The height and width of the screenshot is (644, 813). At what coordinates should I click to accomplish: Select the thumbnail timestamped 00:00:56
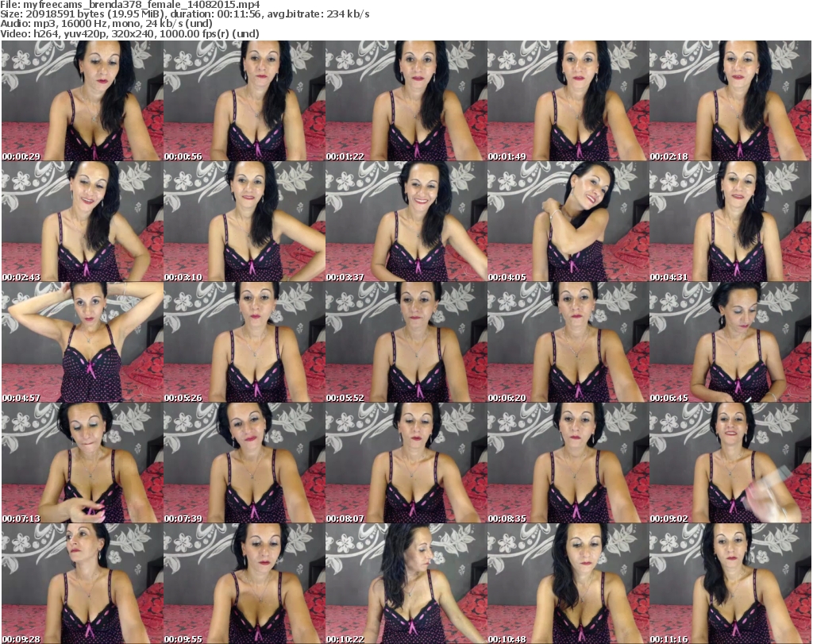coord(245,101)
